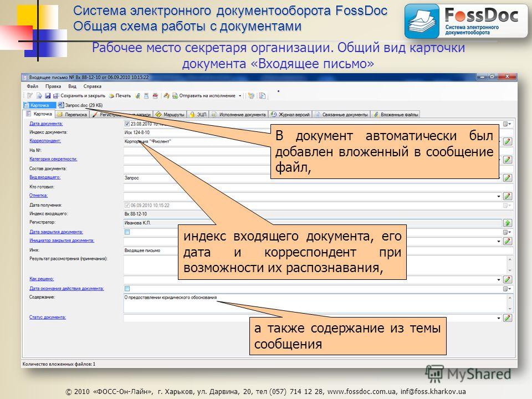This screenshot has width=532, height=399.
Task: Click Отправить на исполнение button
Action: point(204,96)
